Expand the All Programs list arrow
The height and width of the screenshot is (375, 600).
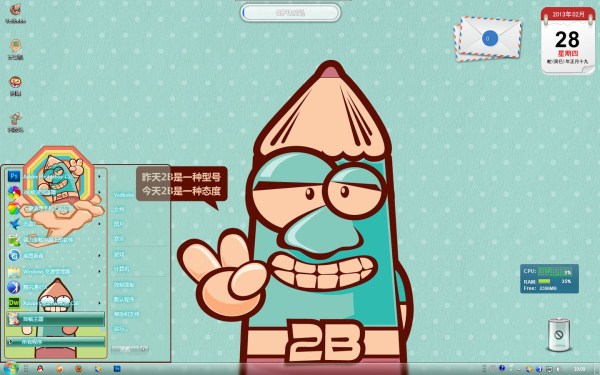[11, 341]
